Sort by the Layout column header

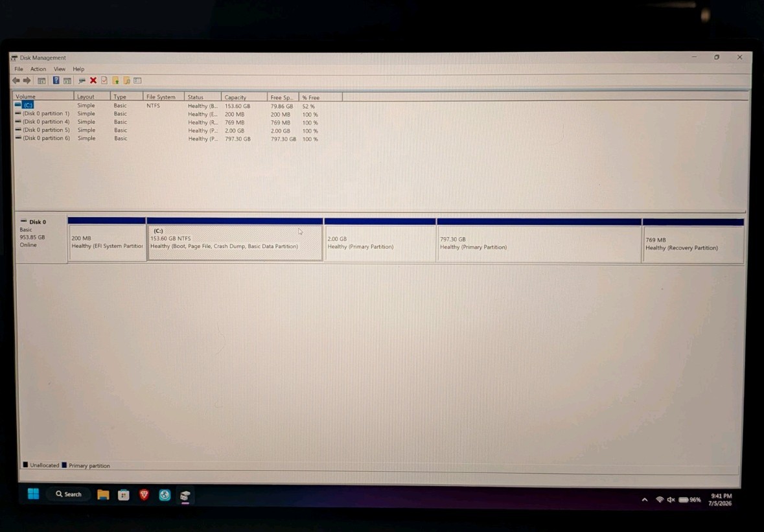[x=92, y=97]
